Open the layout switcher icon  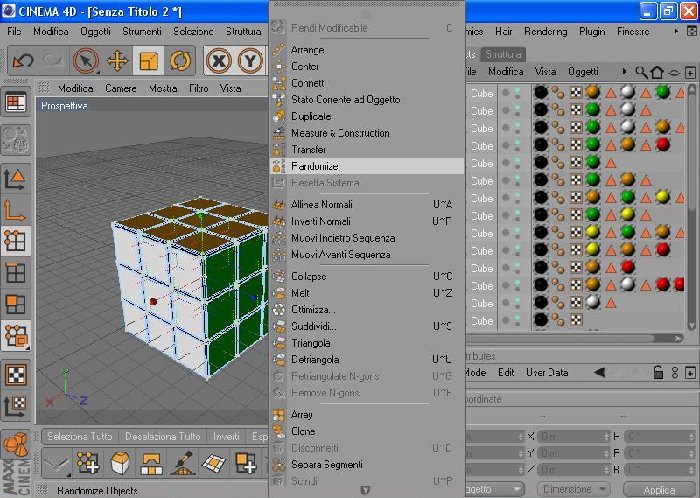pos(16,103)
